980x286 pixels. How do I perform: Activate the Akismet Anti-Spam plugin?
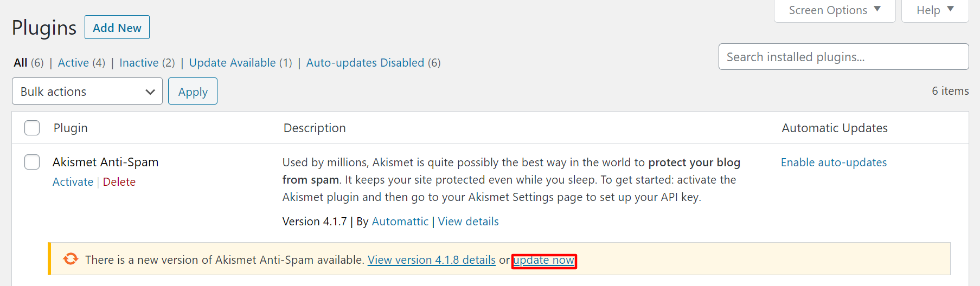click(73, 182)
